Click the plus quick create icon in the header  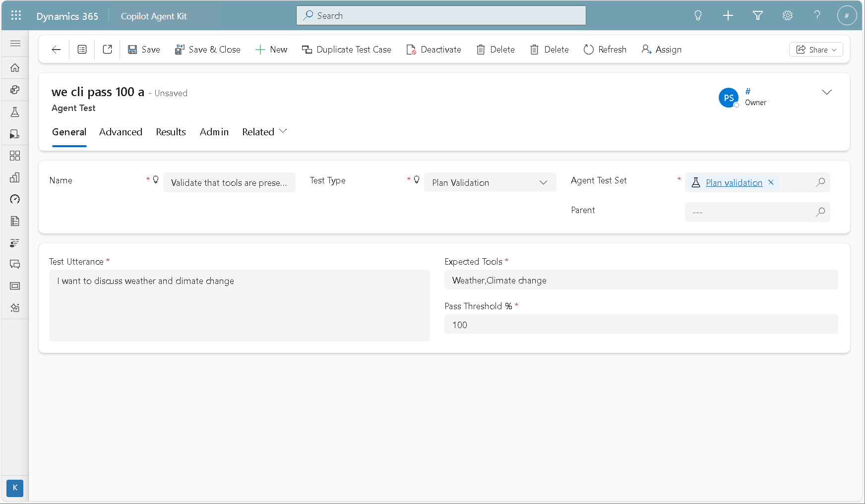click(x=728, y=16)
